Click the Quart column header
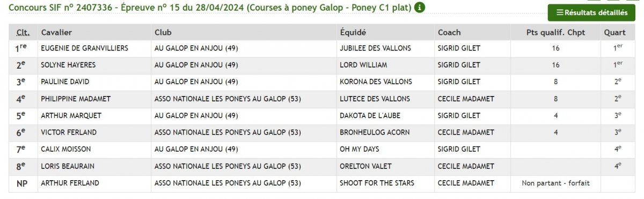The image size is (644, 199). [x=615, y=32]
